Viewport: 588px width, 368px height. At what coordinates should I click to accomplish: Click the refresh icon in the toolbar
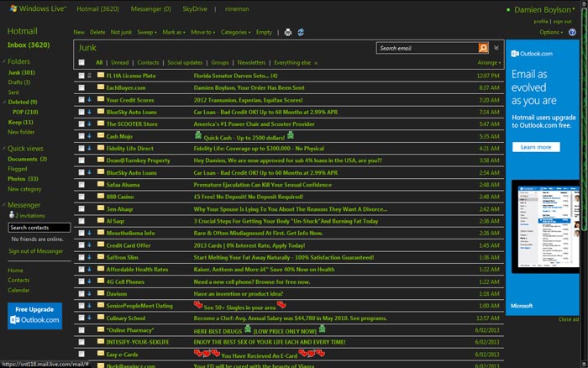pos(301,32)
